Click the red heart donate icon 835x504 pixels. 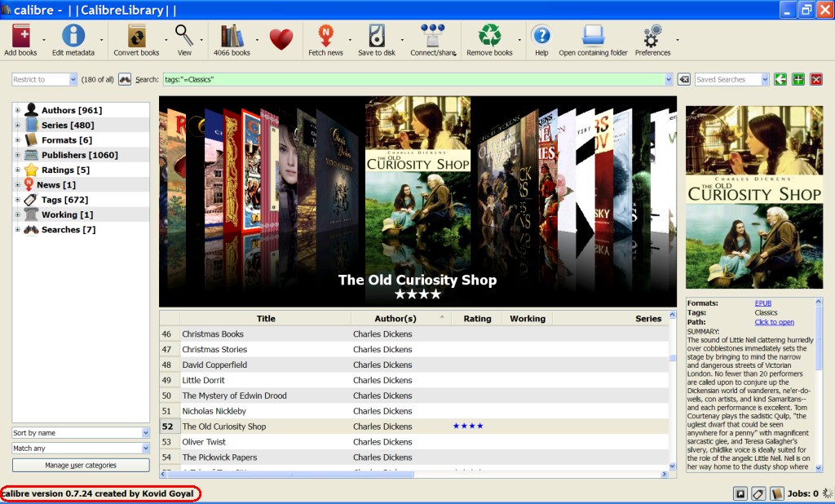tap(281, 39)
